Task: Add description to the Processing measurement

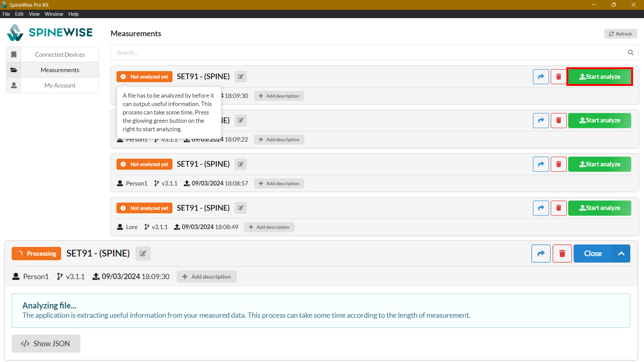Action: coord(207,277)
